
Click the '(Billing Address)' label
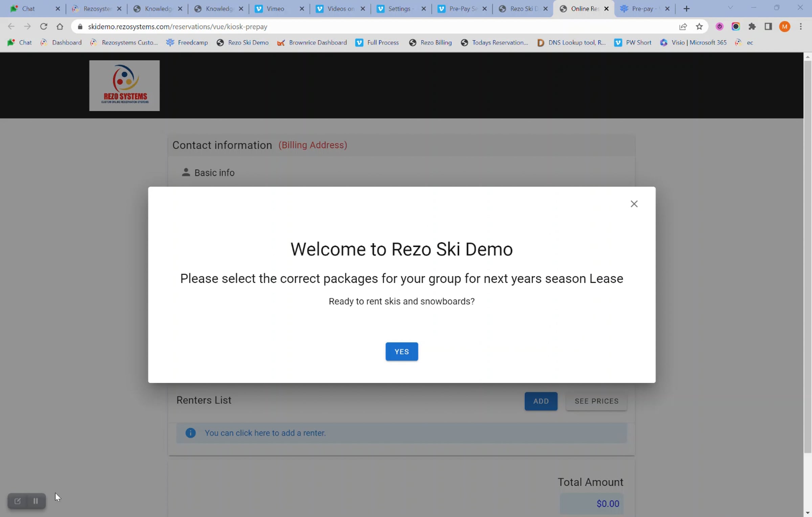(313, 145)
